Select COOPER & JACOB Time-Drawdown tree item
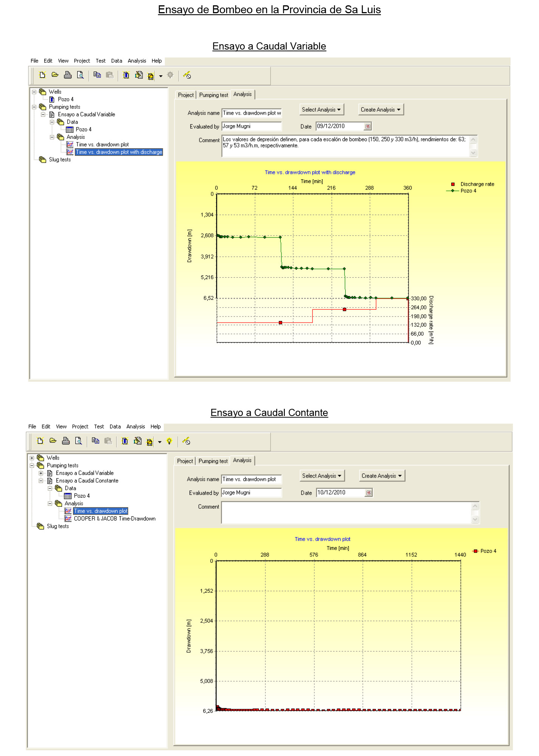Screen dimensions: 539x756 tap(115, 518)
